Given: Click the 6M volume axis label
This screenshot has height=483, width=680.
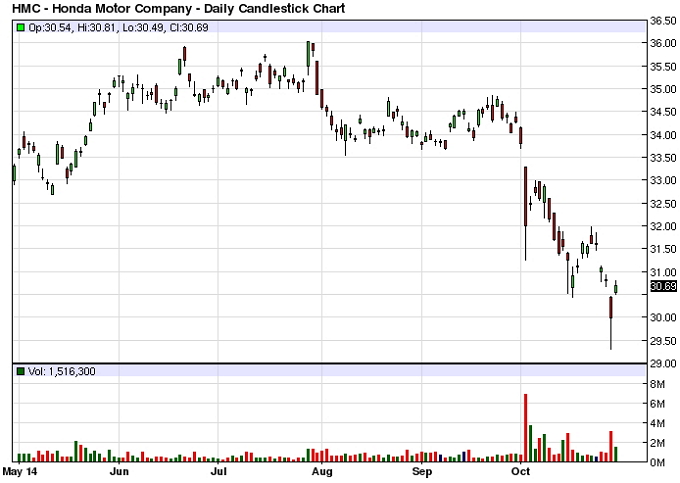Looking at the screenshot, I should click(x=657, y=404).
